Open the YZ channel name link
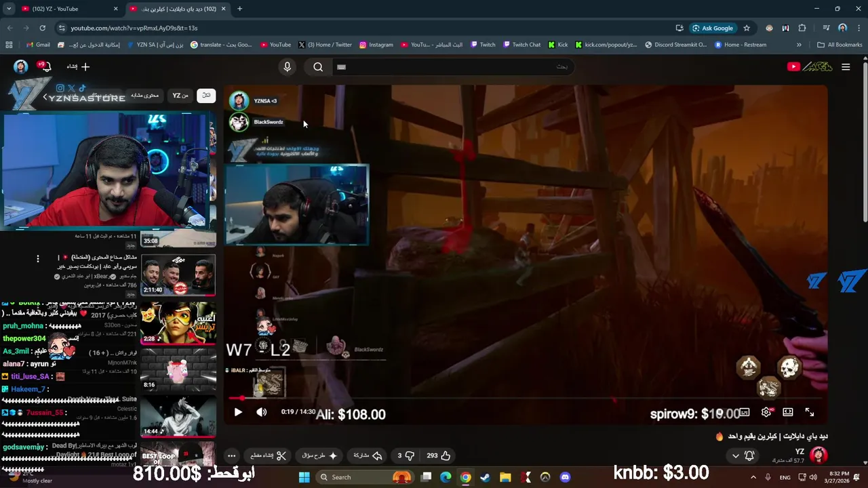This screenshot has height=488, width=868. [x=800, y=451]
